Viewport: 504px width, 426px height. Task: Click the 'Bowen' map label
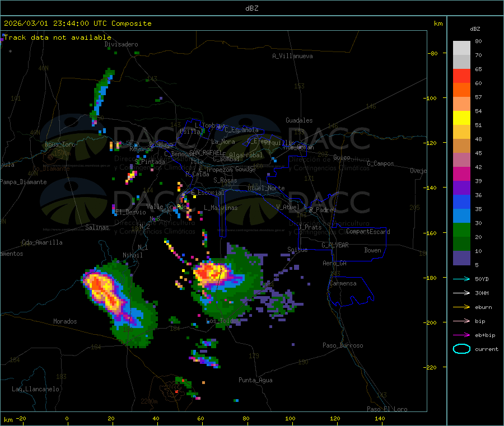pyautogui.click(x=373, y=250)
